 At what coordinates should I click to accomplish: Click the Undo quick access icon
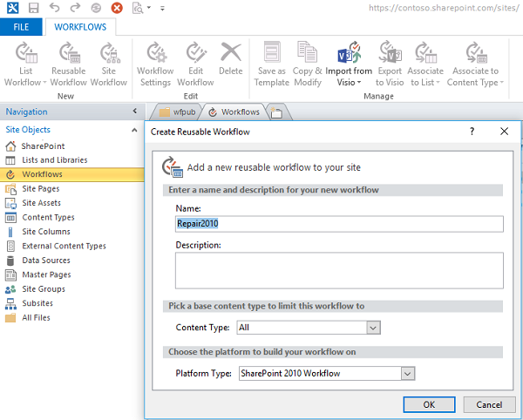click(54, 8)
